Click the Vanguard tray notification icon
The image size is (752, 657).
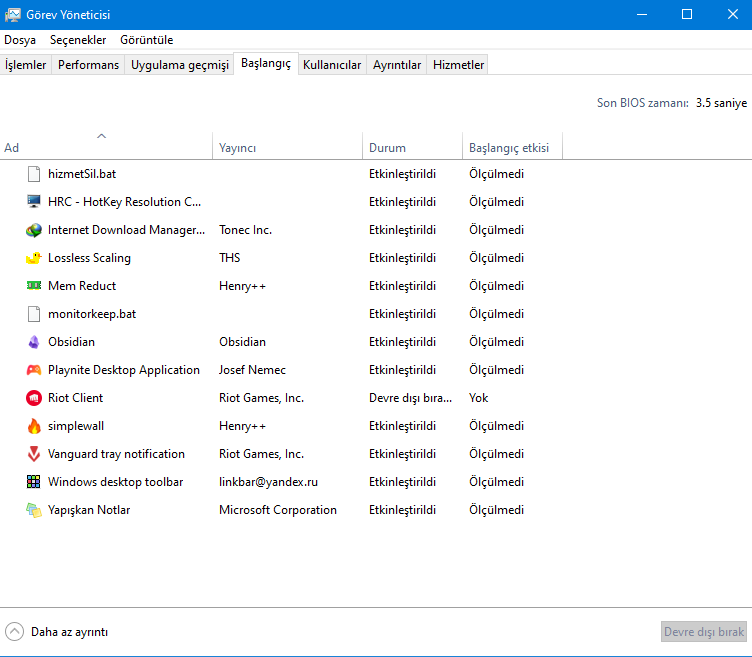point(34,454)
